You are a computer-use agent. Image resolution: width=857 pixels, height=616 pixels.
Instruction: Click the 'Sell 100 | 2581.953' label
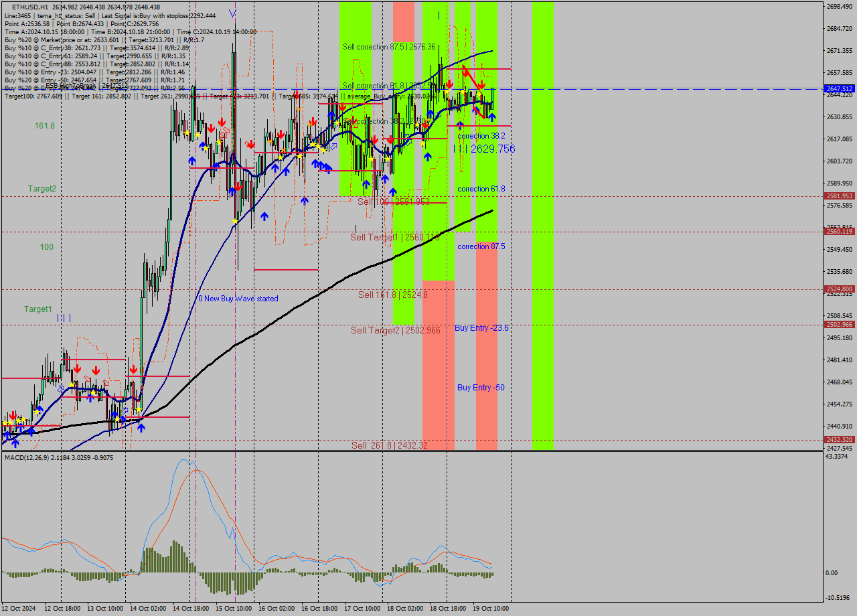(x=394, y=202)
